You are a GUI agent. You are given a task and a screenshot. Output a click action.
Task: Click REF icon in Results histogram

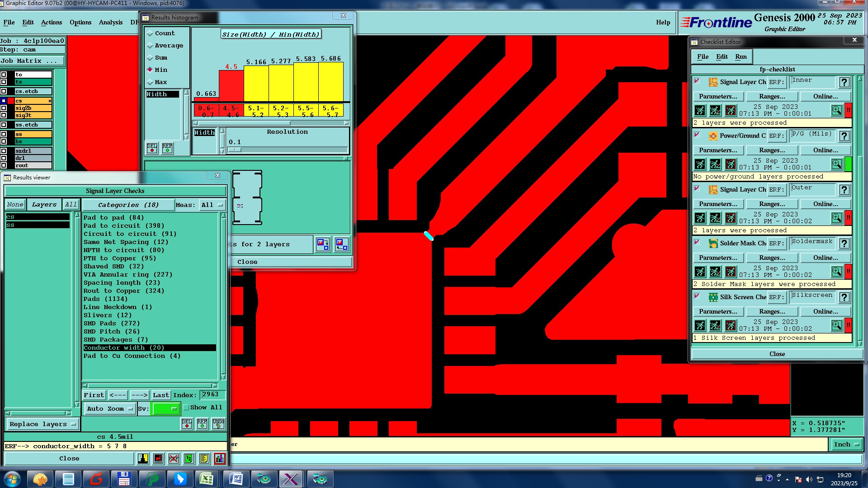click(167, 148)
